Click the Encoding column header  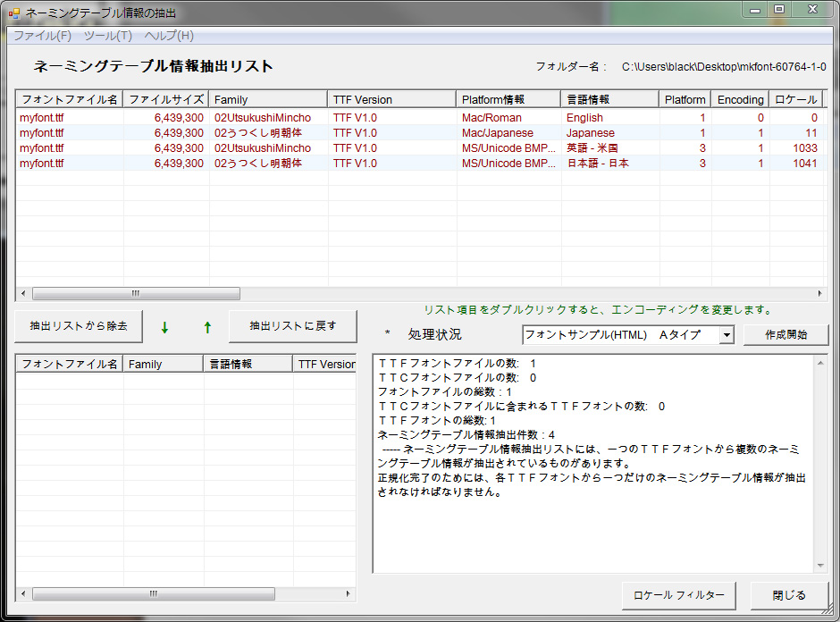click(x=740, y=100)
